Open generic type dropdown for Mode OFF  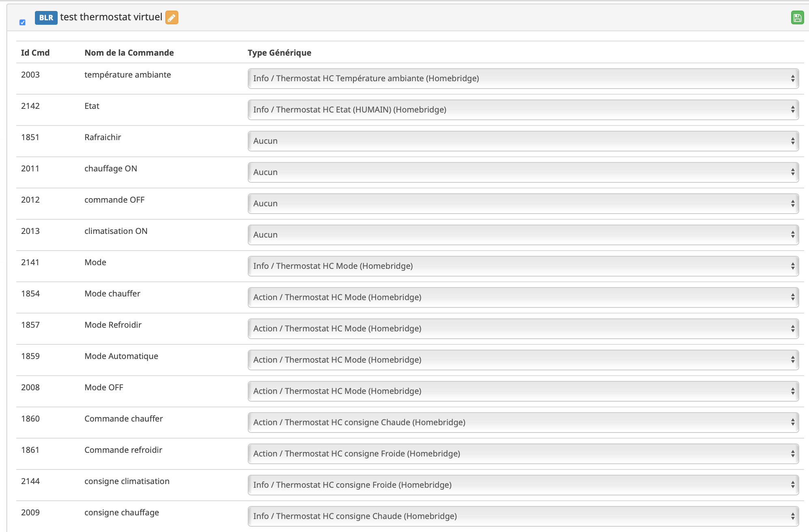[x=523, y=391]
